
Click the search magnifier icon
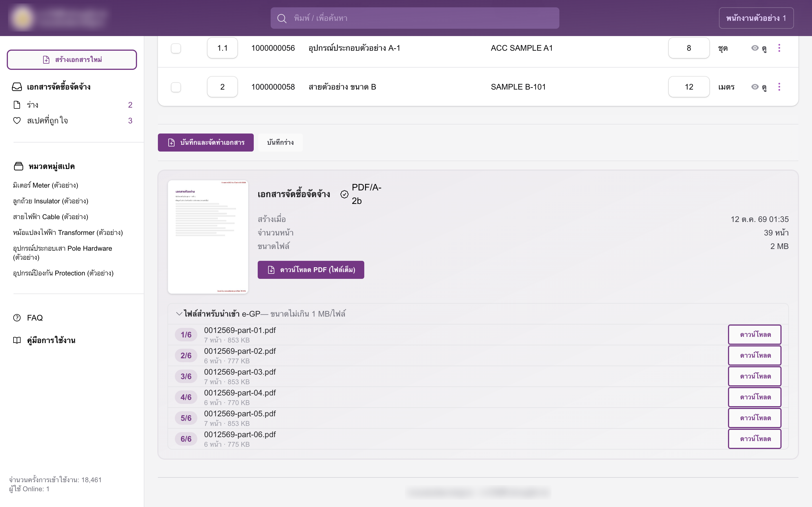coord(282,18)
